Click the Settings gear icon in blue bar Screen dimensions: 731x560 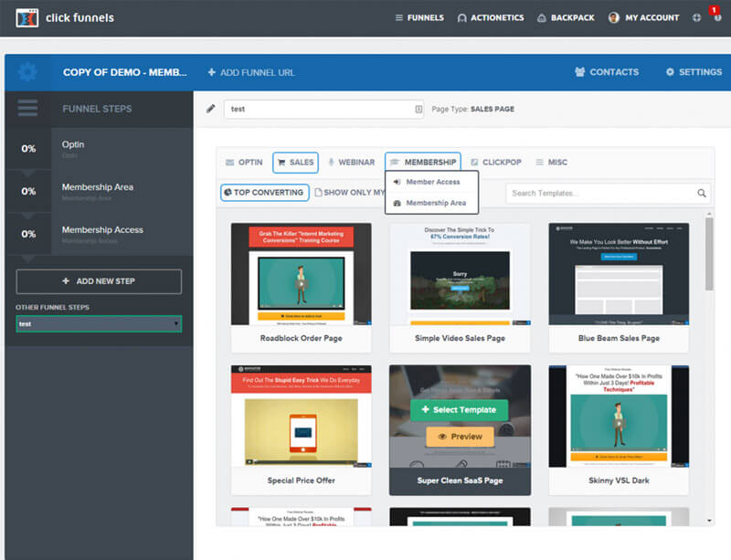(x=670, y=72)
